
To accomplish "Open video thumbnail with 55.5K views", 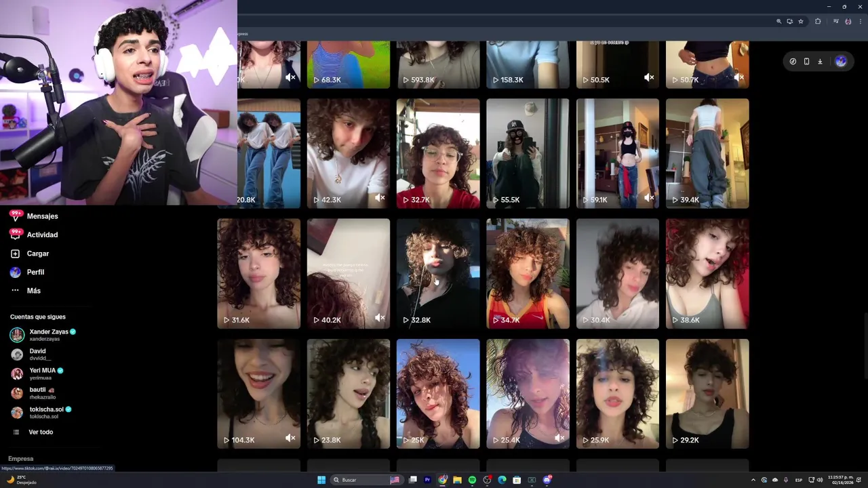I will [528, 153].
